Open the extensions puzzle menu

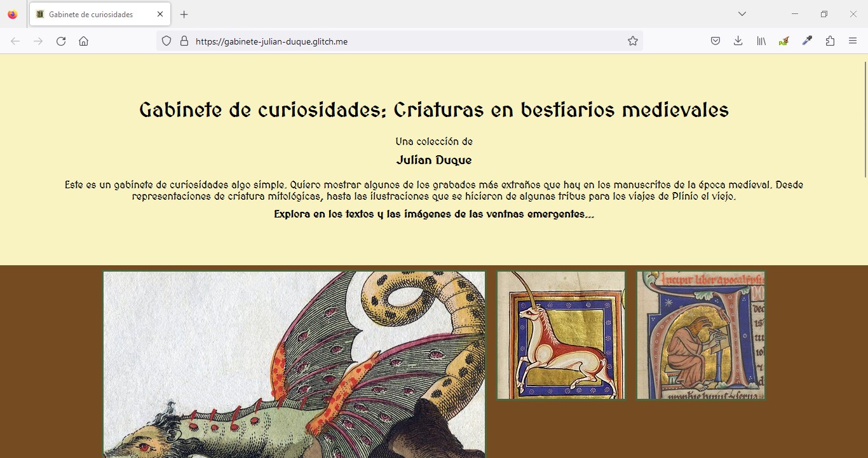[x=830, y=41]
